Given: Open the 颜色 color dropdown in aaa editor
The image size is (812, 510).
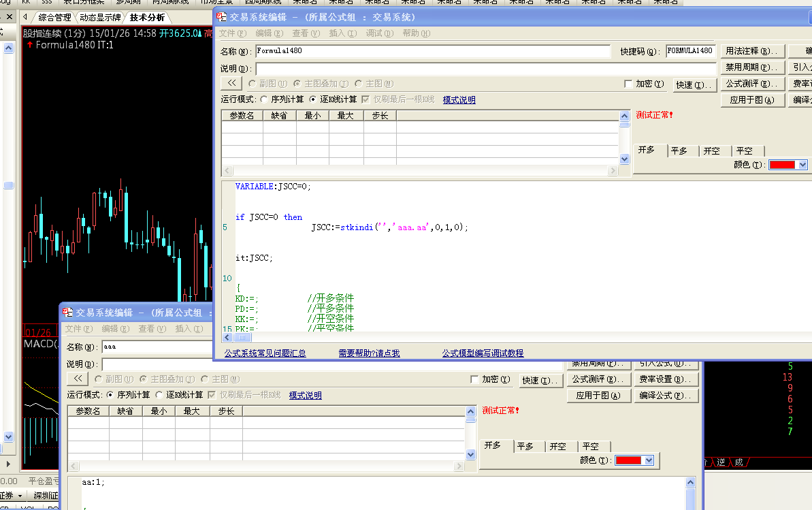Looking at the screenshot, I should (x=649, y=460).
